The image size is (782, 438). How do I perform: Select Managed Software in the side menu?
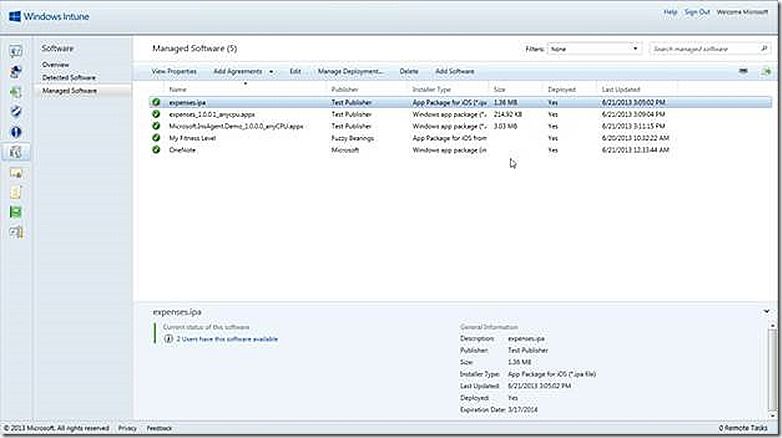[69, 91]
